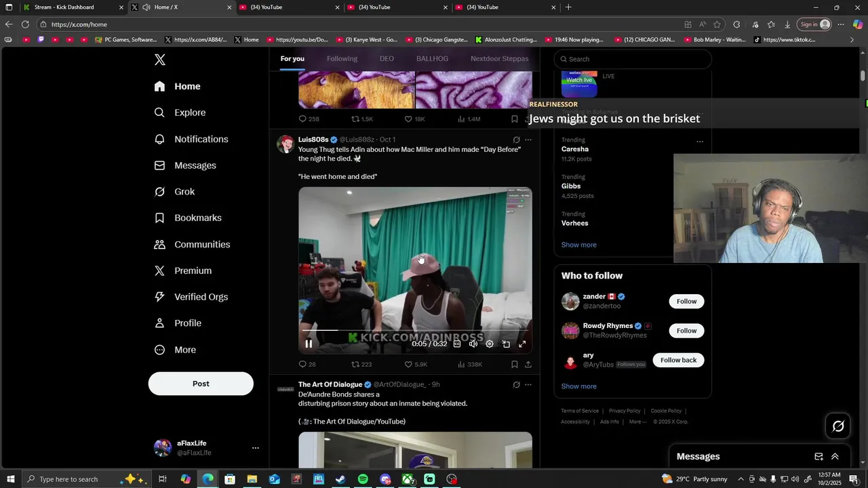Image resolution: width=868 pixels, height=488 pixels.
Task: Open more options on Art Of Dialogue post
Action: coord(528,384)
